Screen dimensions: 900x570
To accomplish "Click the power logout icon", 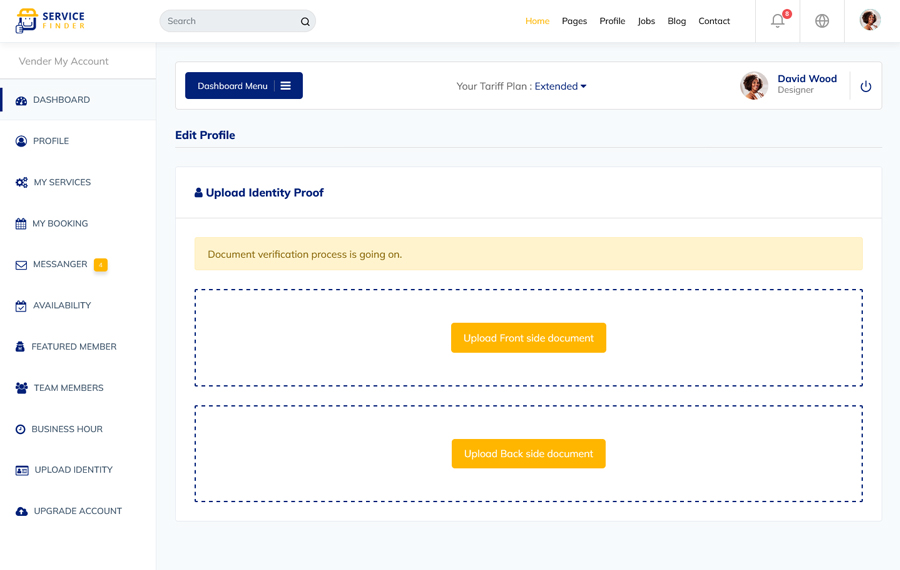I will click(x=866, y=87).
